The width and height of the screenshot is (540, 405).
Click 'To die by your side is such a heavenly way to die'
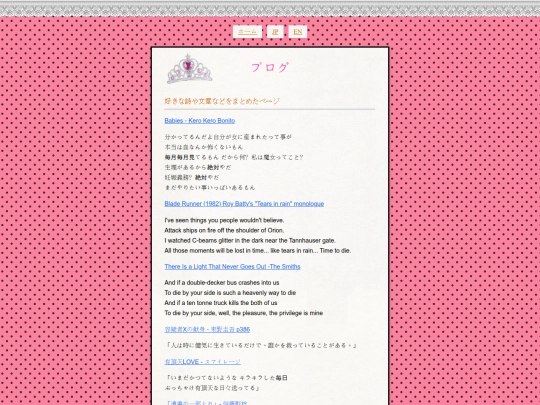pyautogui.click(x=230, y=293)
